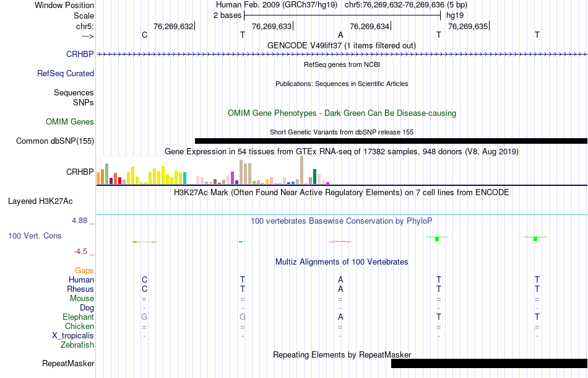Click the Human species label
The height and width of the screenshot is (378, 588).
(81, 279)
